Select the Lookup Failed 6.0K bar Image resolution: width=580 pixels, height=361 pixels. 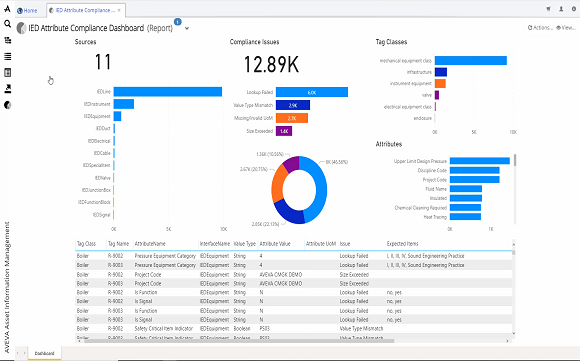[x=312, y=92]
